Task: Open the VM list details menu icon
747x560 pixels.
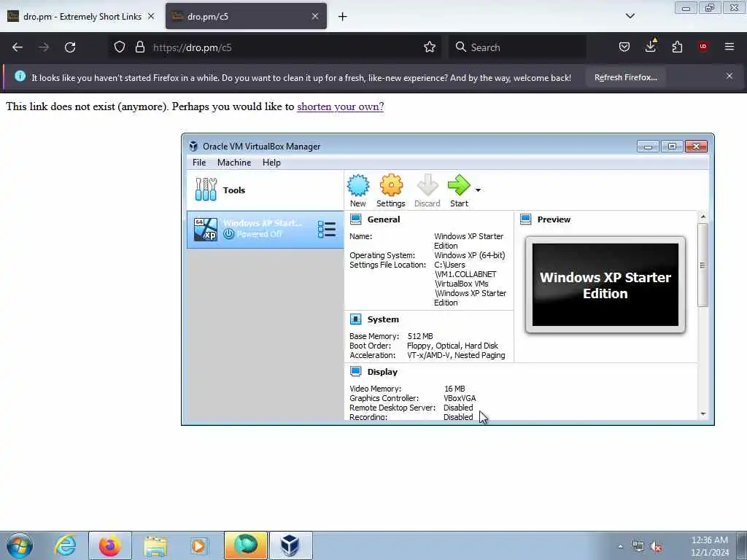Action: point(327,230)
